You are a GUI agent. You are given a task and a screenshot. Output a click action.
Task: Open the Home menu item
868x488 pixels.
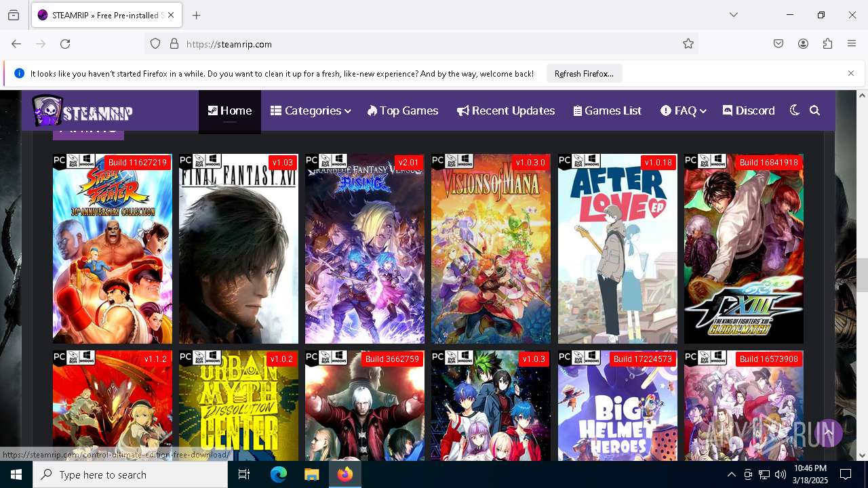click(230, 110)
